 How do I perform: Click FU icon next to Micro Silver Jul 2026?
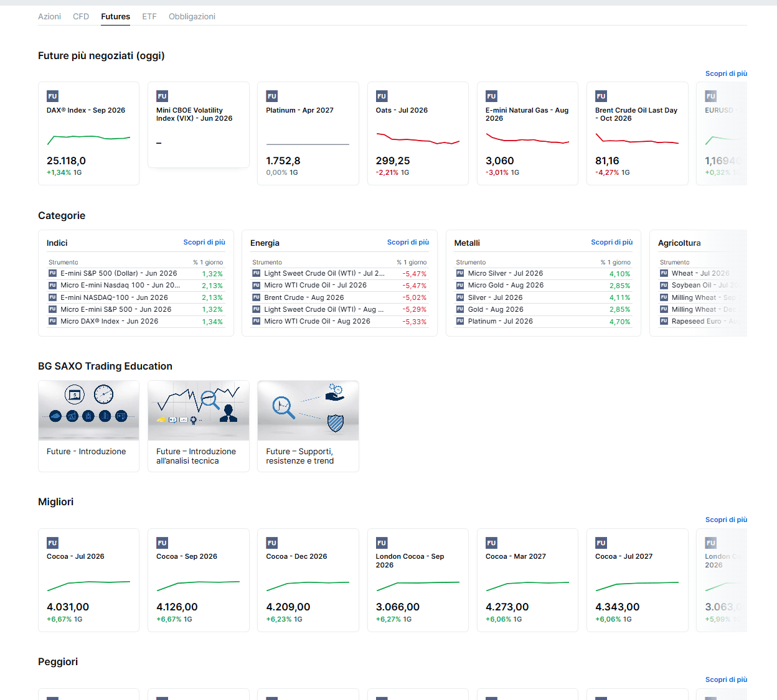click(x=460, y=273)
